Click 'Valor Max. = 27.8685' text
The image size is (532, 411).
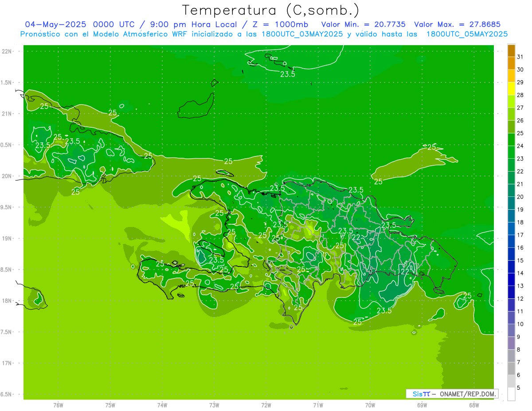[457, 24]
